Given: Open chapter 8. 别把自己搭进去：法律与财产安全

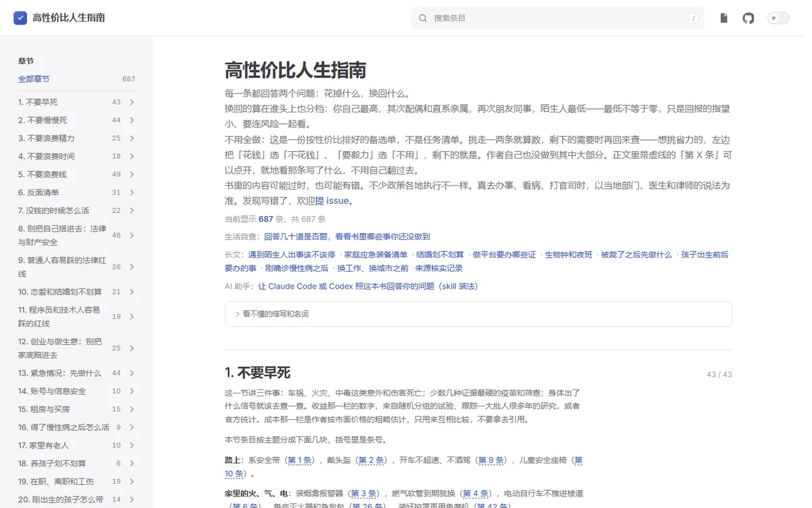Looking at the screenshot, I should tap(62, 235).
